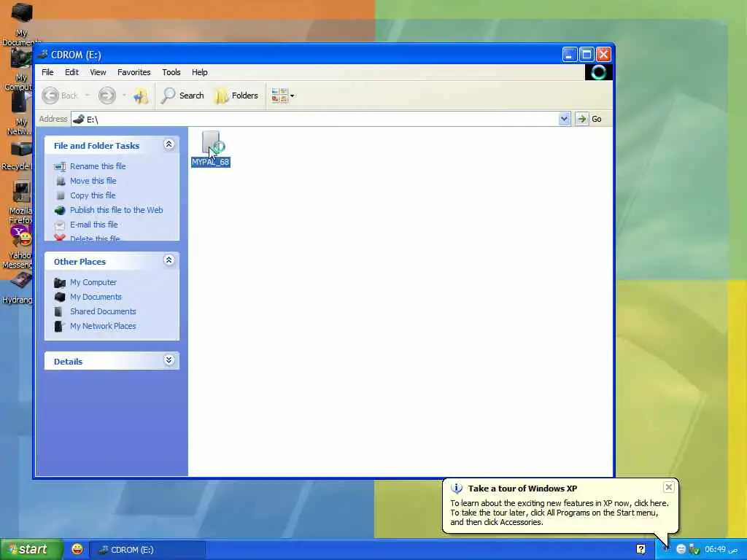Expand the Address bar dropdown list
The image size is (747, 560).
coord(564,119)
